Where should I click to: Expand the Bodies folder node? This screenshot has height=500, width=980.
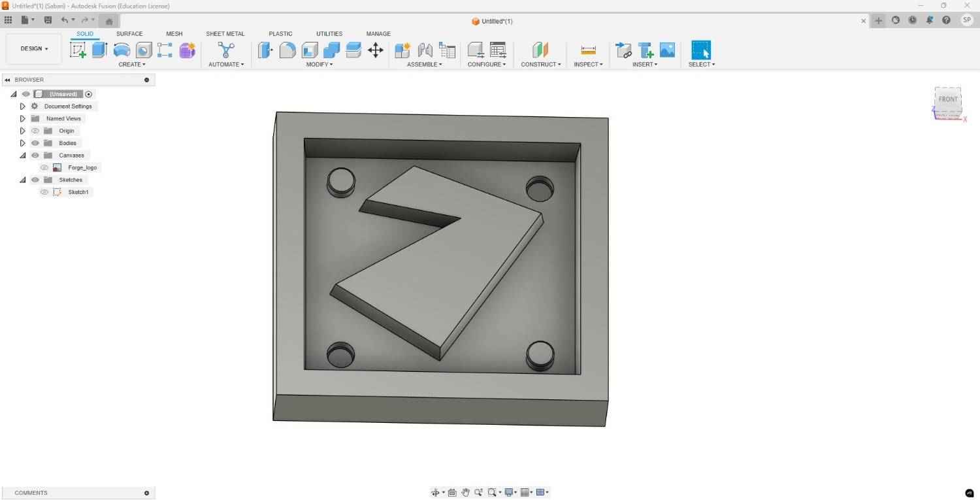[22, 143]
